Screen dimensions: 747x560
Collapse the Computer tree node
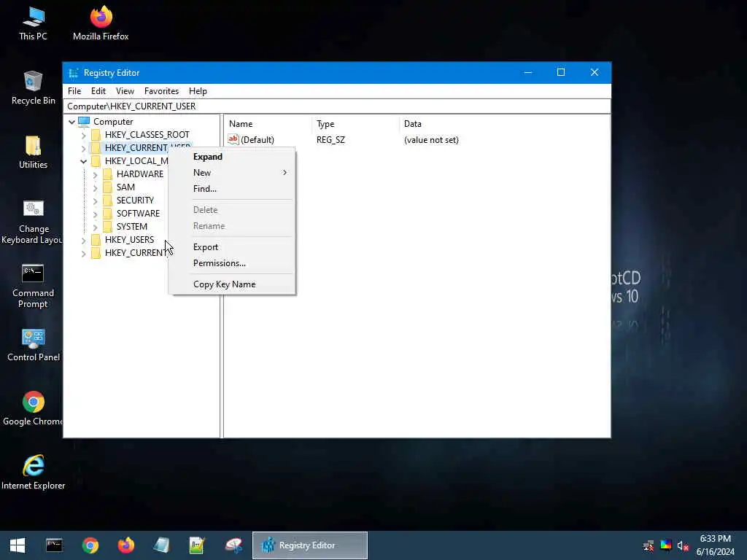point(72,122)
